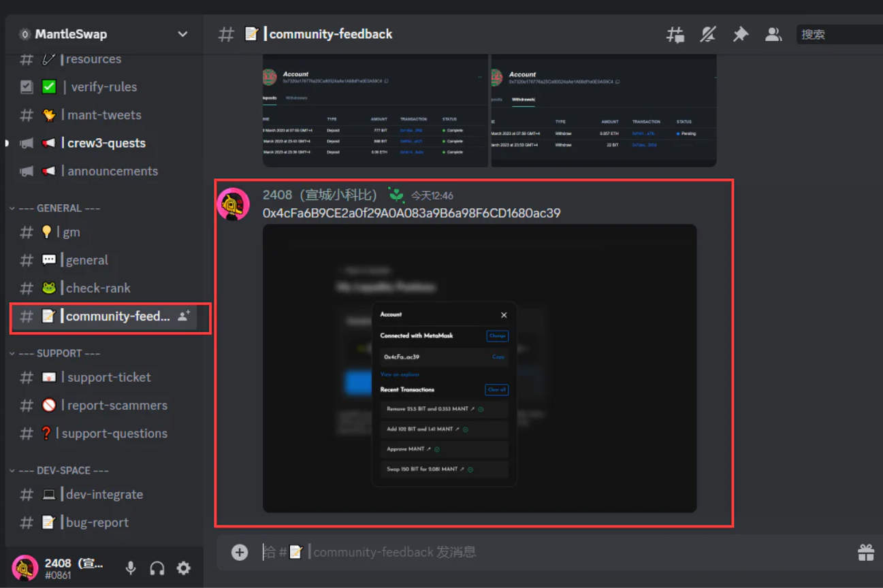The width and height of the screenshot is (883, 588).
Task: Click the avatar of the 2408 message author
Action: click(233, 204)
